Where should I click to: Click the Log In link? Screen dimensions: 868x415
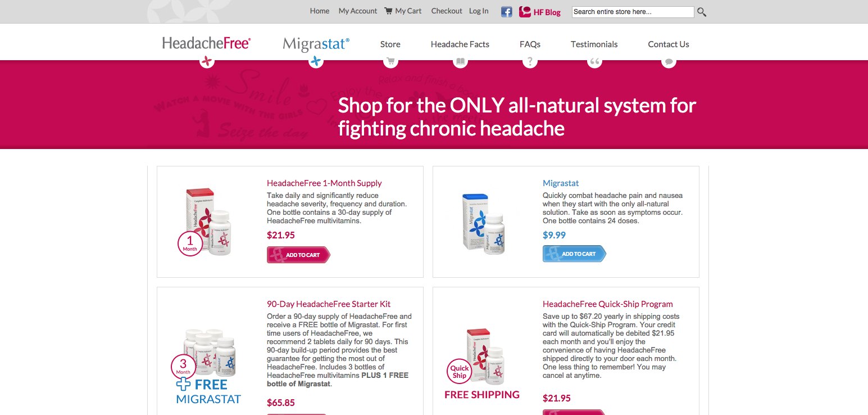click(x=479, y=11)
